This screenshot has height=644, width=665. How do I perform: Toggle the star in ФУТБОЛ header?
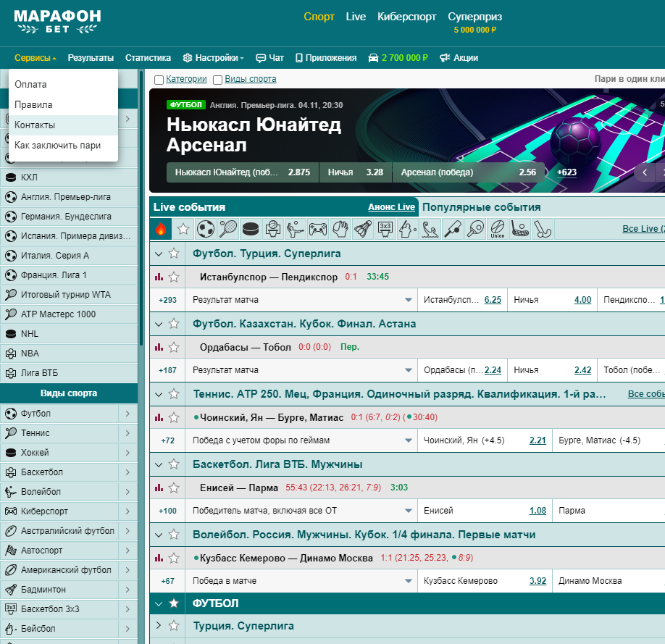coord(174,603)
